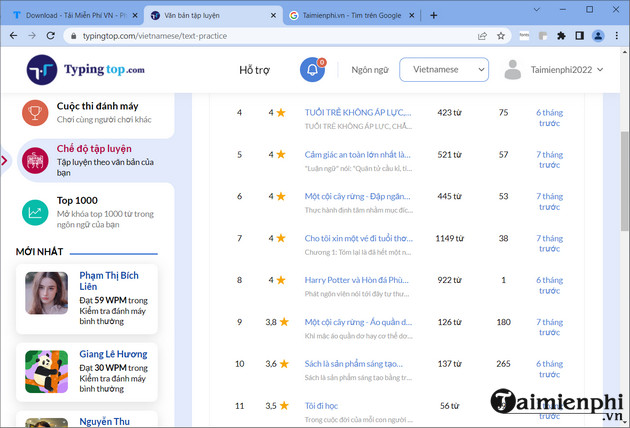
Task: Click the Ngôn ngữ label
Action: point(370,70)
